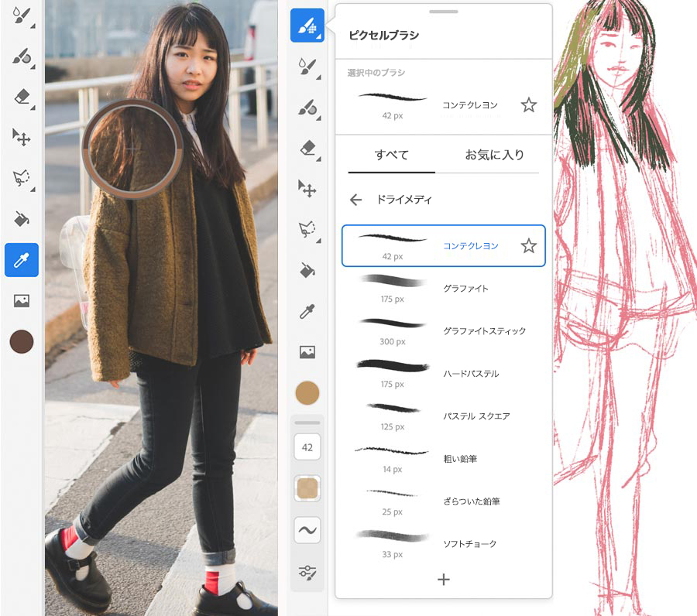Select the グラファイトスティック brush
The height and width of the screenshot is (616, 697).
pos(444,331)
